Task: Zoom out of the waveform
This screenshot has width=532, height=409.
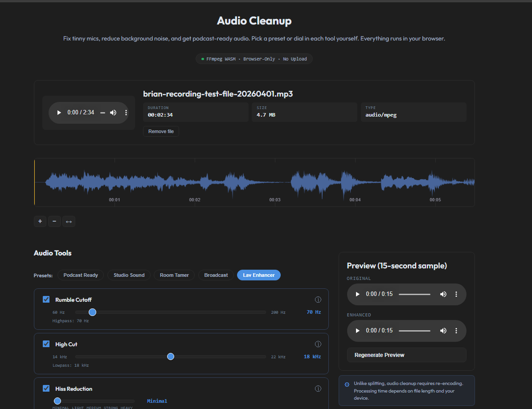Action: coord(54,221)
